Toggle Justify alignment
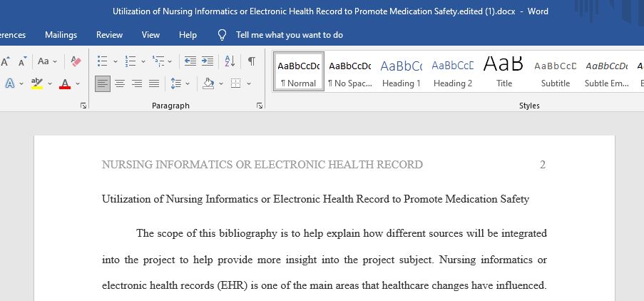 pyautogui.click(x=154, y=83)
